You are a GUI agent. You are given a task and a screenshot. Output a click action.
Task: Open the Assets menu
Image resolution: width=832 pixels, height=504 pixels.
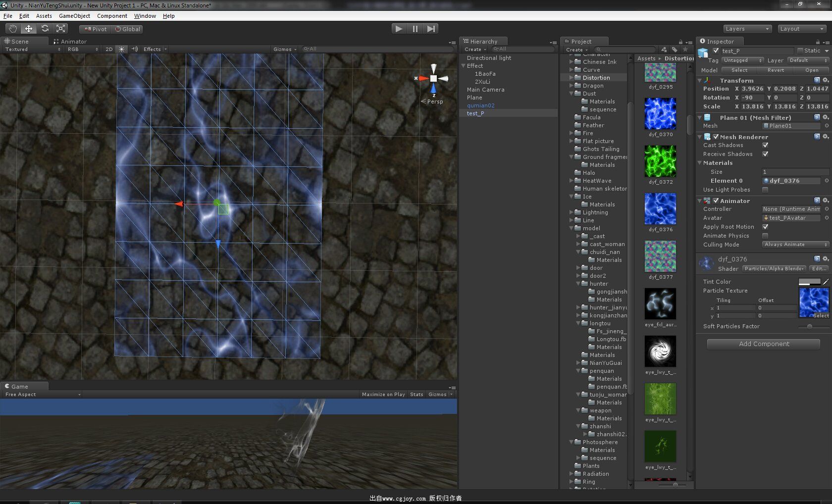(x=44, y=16)
